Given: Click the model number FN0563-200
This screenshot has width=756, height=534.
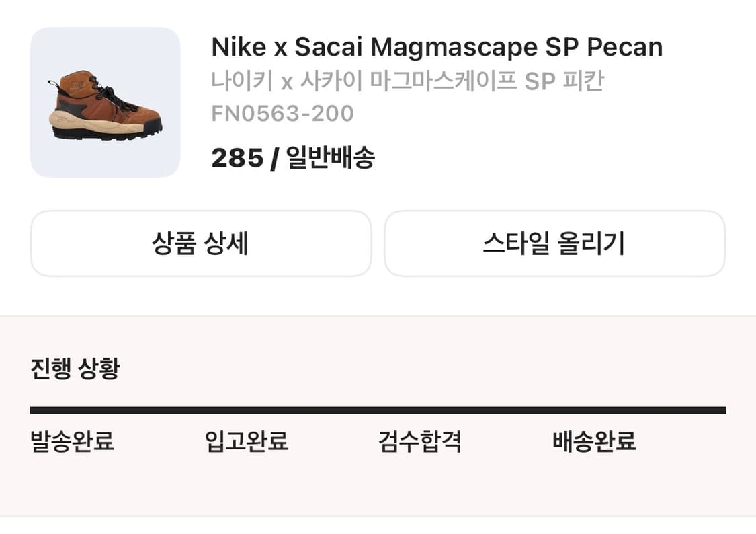Looking at the screenshot, I should tap(282, 112).
